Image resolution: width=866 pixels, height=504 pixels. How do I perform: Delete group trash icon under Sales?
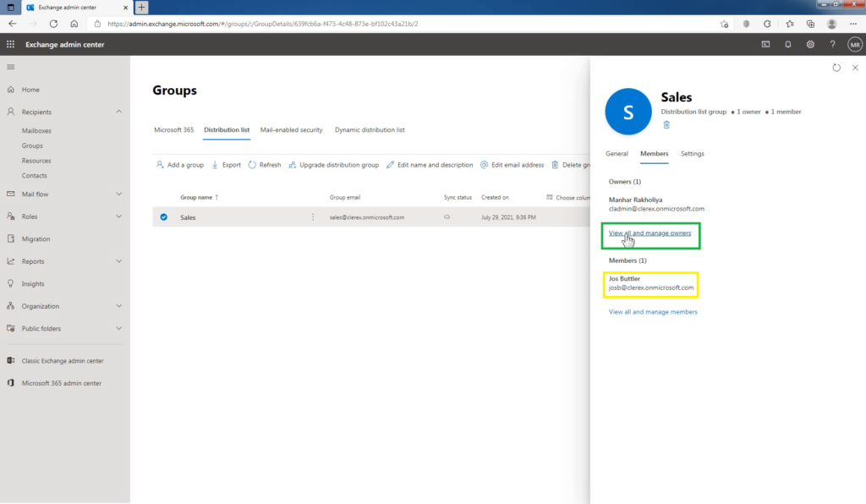pyautogui.click(x=666, y=125)
